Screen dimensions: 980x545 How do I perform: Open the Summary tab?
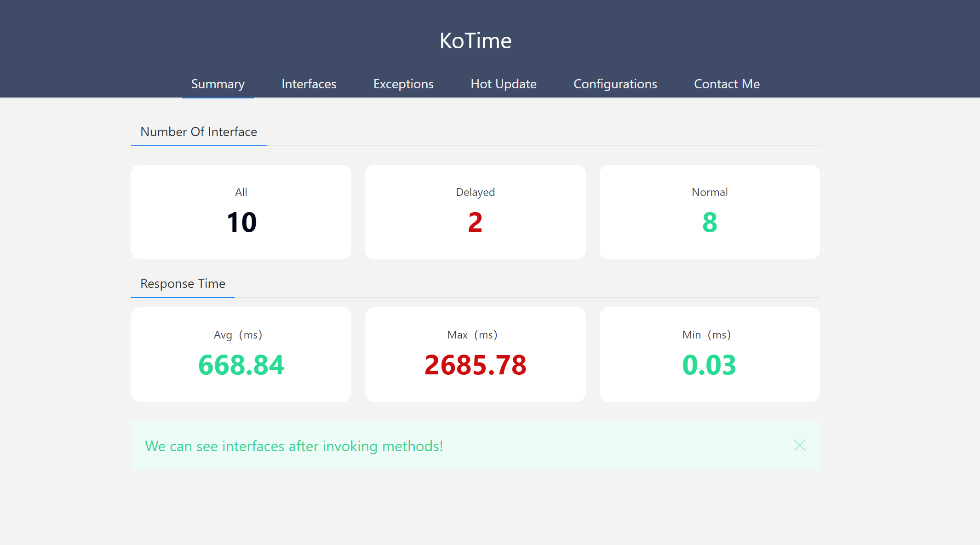(218, 84)
